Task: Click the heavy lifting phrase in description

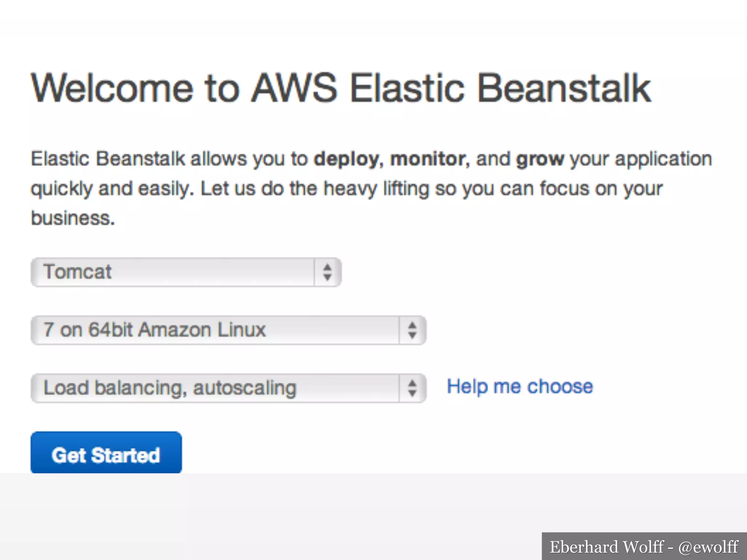Action: click(x=376, y=189)
